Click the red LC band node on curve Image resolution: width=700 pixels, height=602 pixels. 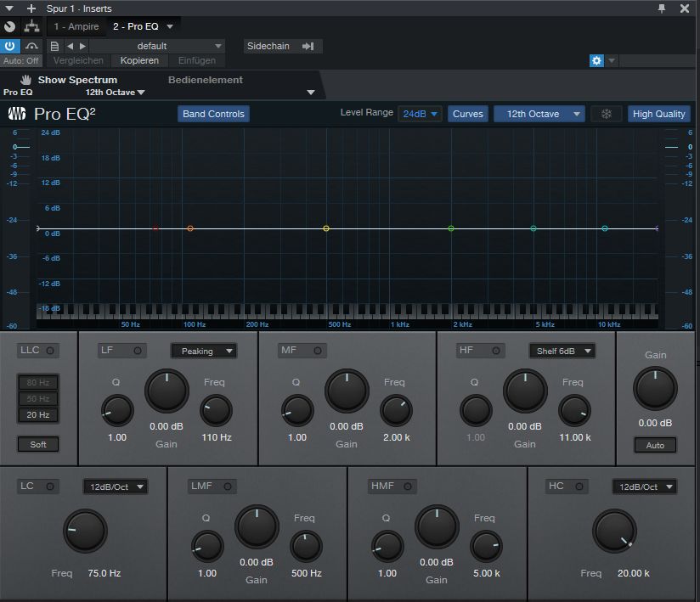tap(155, 228)
